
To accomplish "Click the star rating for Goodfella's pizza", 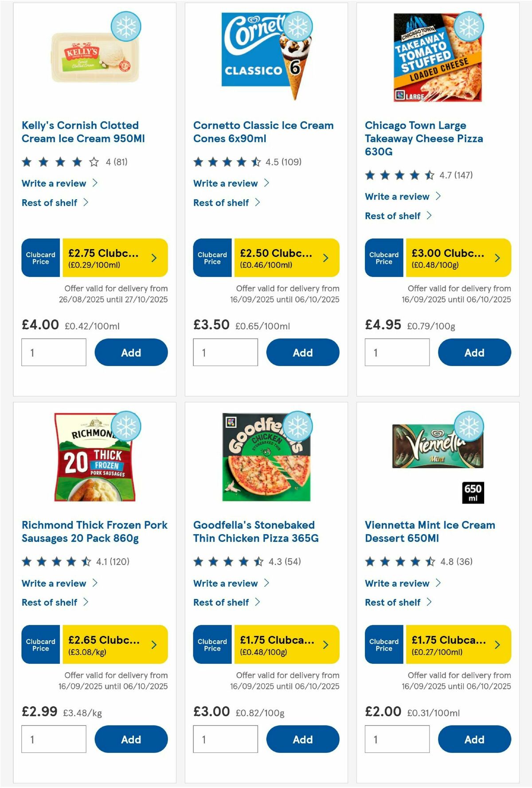I will tap(227, 561).
